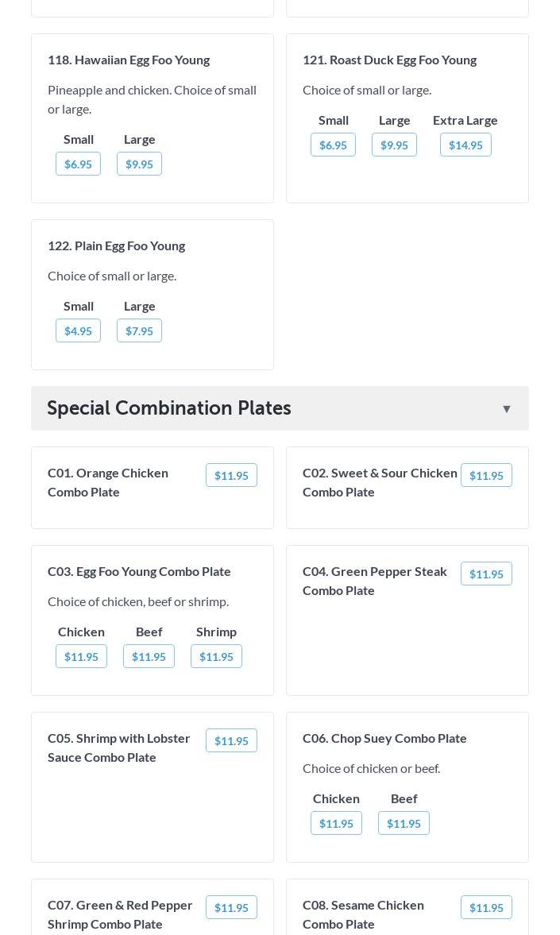Add C02 Sweet & Sour Chicken Combo
This screenshot has width=560, height=935.
click(x=486, y=476)
